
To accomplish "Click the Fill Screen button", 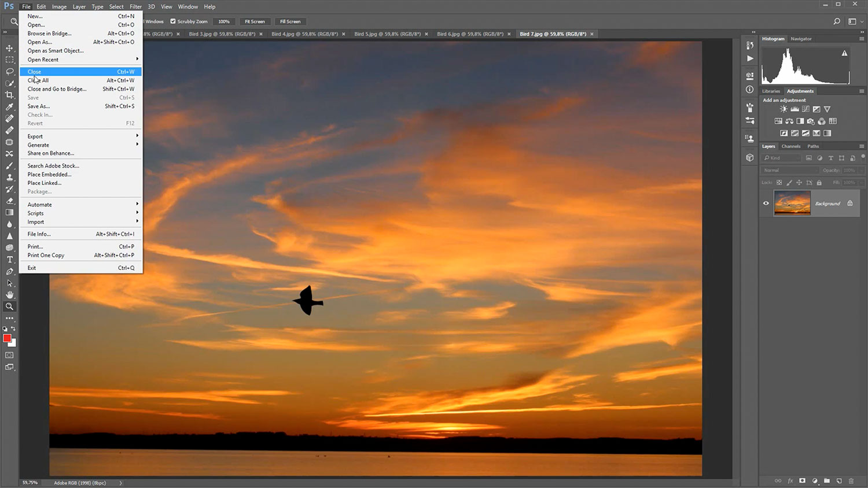I will tap(290, 21).
